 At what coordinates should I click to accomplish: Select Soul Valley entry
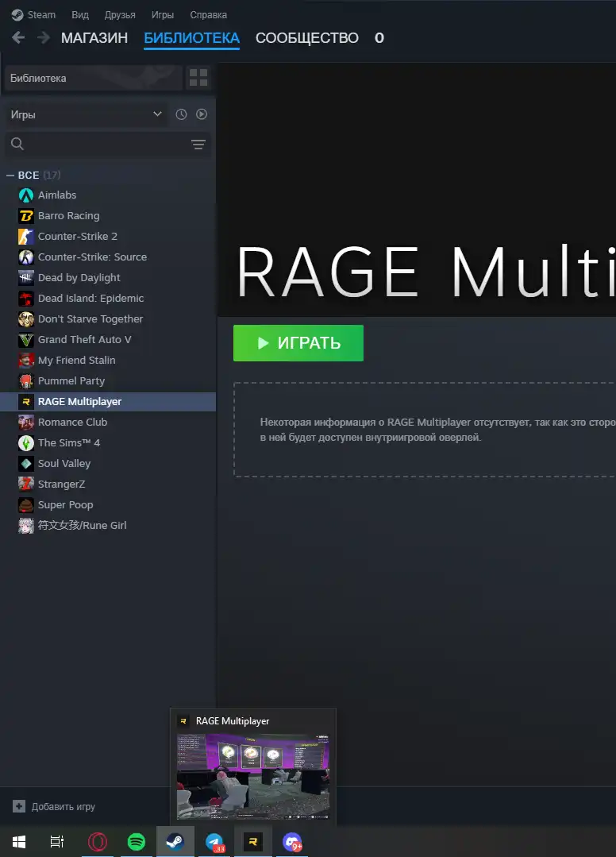[x=108, y=464]
